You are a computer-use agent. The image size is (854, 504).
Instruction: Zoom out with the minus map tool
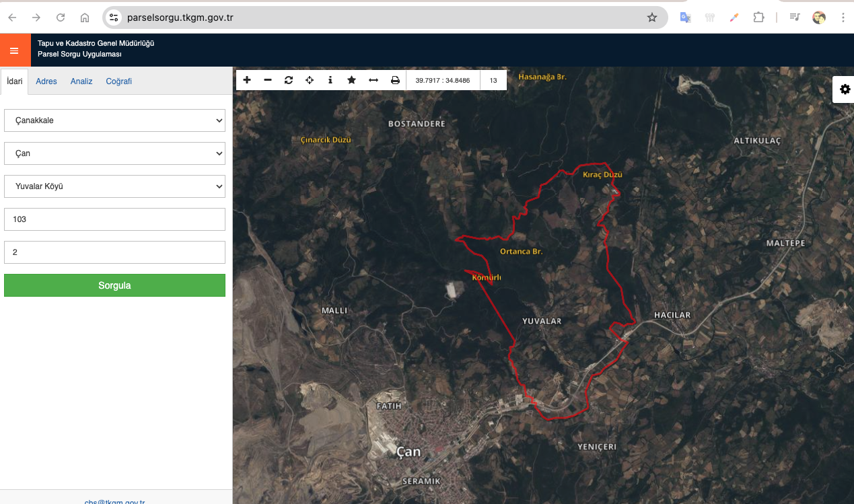point(268,80)
